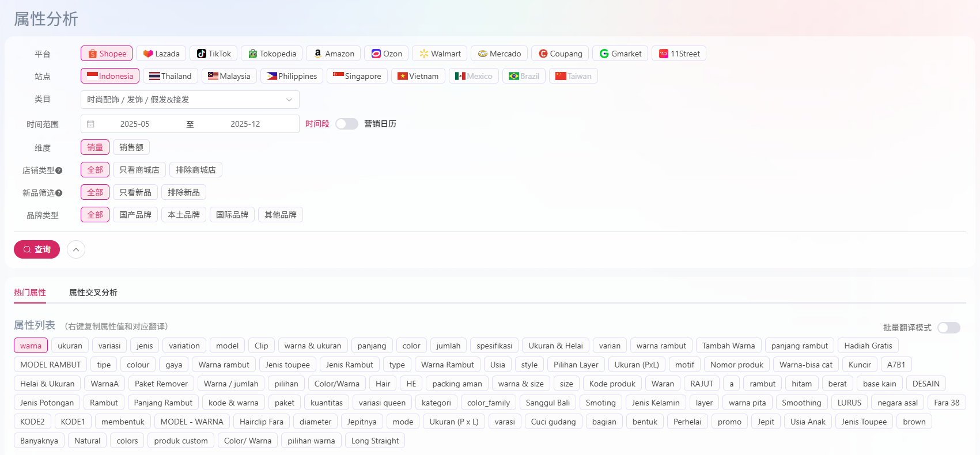Select only new products filter
980x455 pixels.
[x=135, y=192]
